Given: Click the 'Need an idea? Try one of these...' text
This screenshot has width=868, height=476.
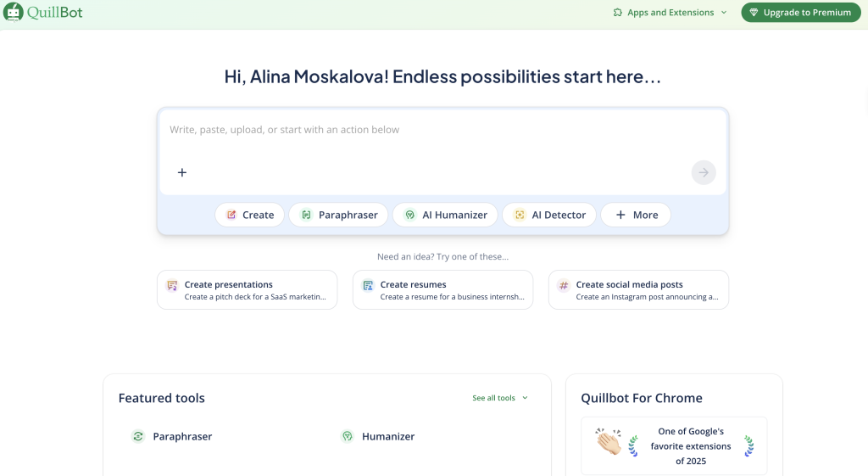Looking at the screenshot, I should click(442, 256).
